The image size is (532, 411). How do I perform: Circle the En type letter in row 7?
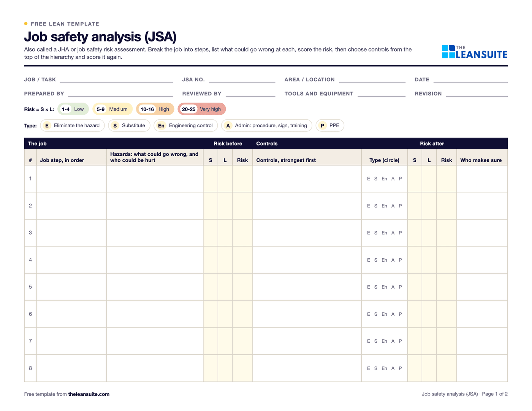click(385, 341)
